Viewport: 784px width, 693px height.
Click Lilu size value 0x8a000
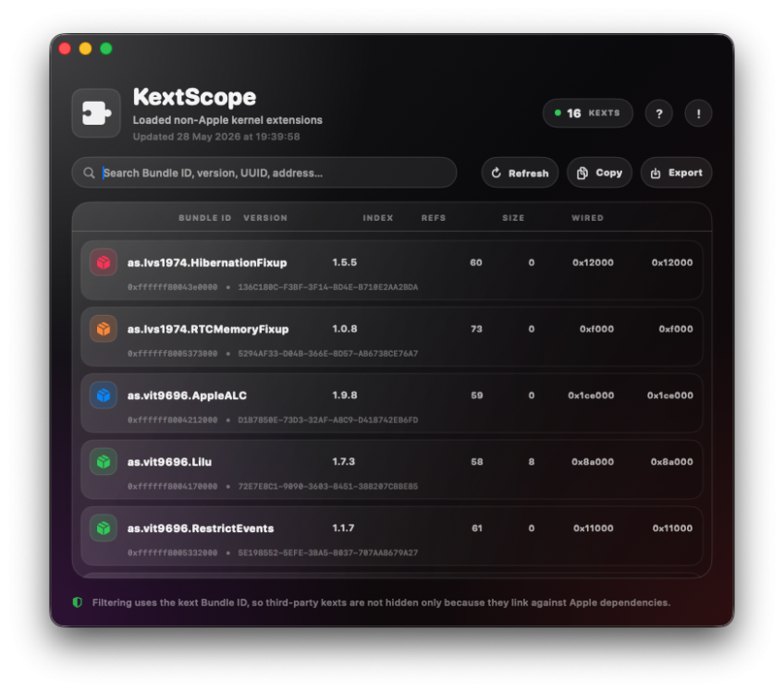tap(593, 462)
